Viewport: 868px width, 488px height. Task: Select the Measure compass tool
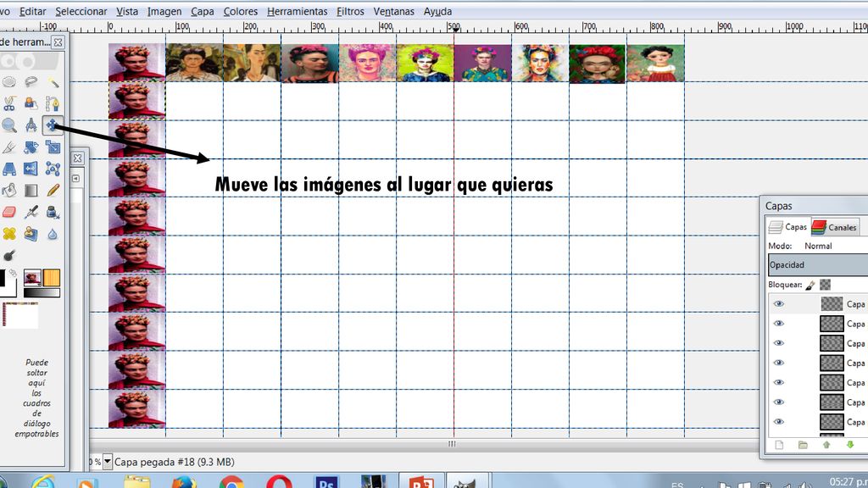(x=31, y=125)
